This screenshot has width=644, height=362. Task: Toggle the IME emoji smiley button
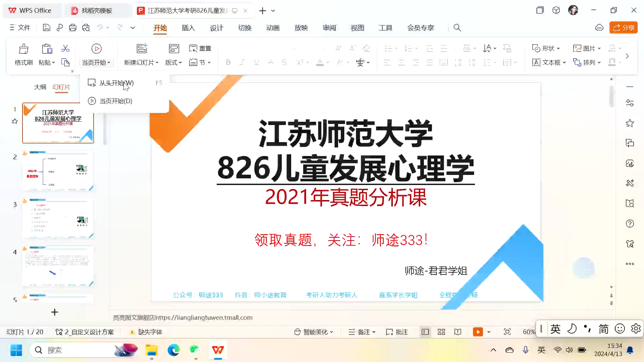620,328
